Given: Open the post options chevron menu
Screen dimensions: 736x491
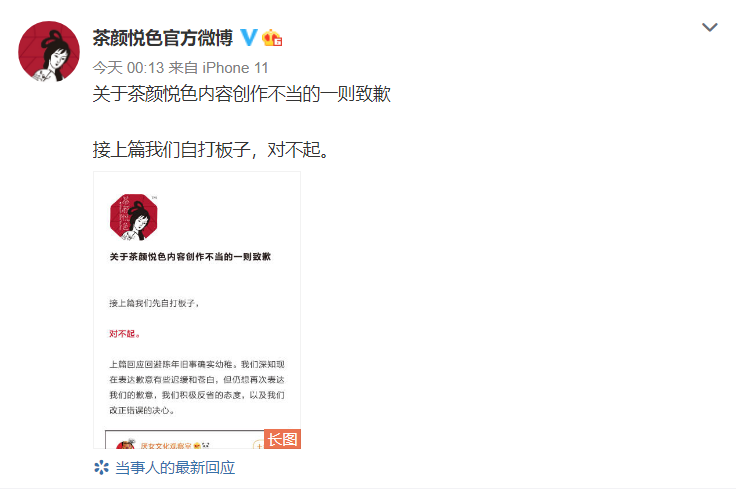Looking at the screenshot, I should (x=709, y=27).
